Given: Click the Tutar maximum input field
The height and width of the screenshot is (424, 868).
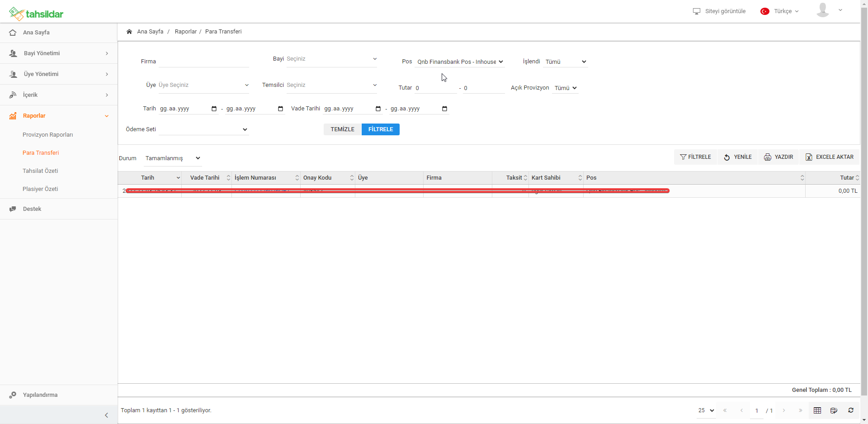Looking at the screenshot, I should click(x=484, y=88).
